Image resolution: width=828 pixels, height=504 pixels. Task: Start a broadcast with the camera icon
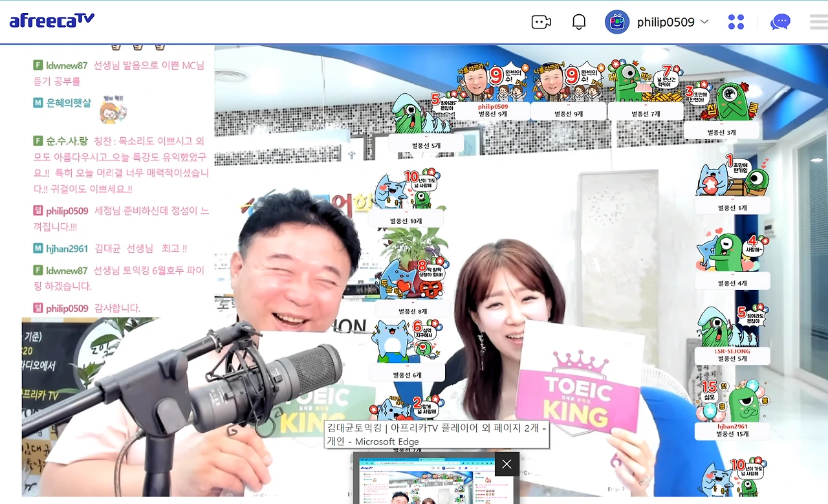(x=541, y=22)
